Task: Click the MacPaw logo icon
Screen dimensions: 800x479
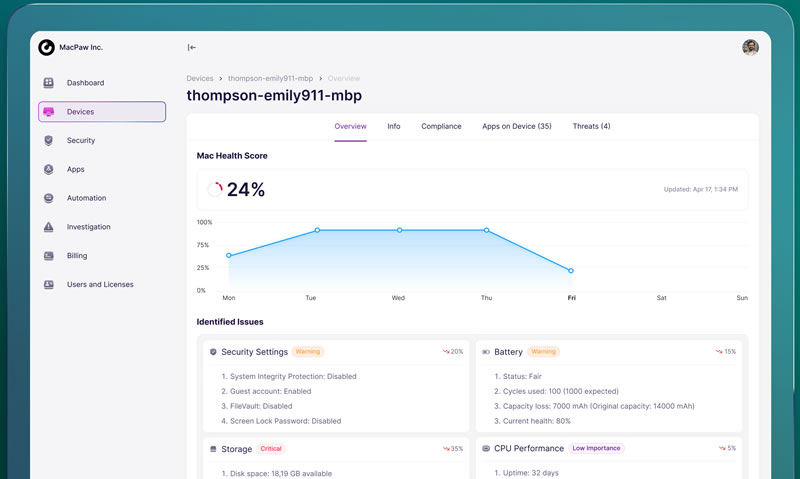Action: (x=46, y=47)
